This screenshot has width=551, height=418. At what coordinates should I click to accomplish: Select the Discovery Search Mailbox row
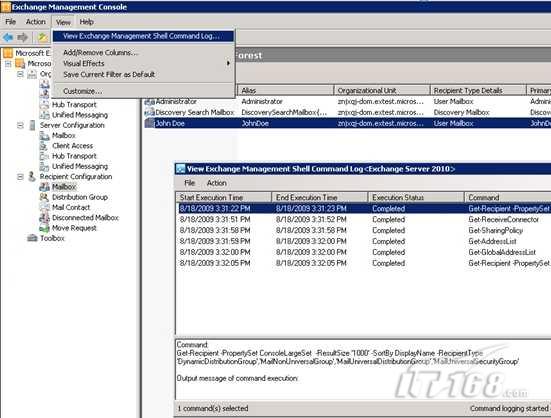pyautogui.click(x=347, y=112)
